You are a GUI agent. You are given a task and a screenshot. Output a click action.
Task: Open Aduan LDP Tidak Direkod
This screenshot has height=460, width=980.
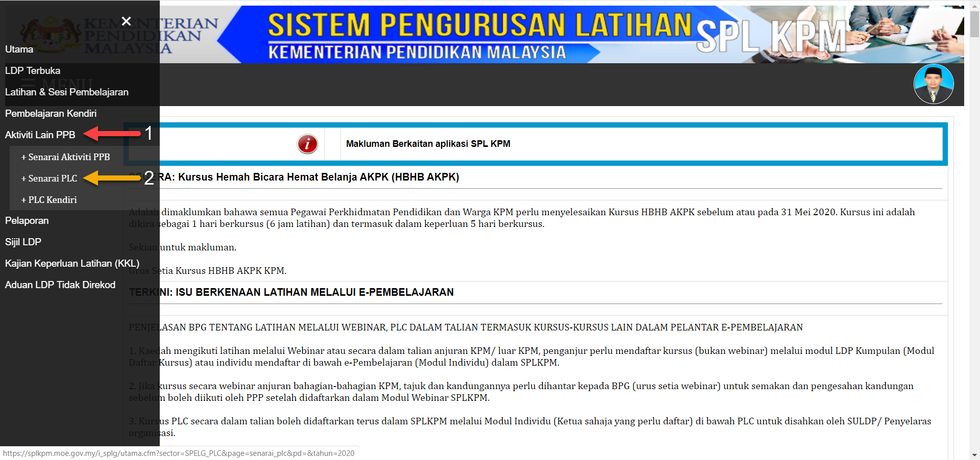(x=60, y=285)
